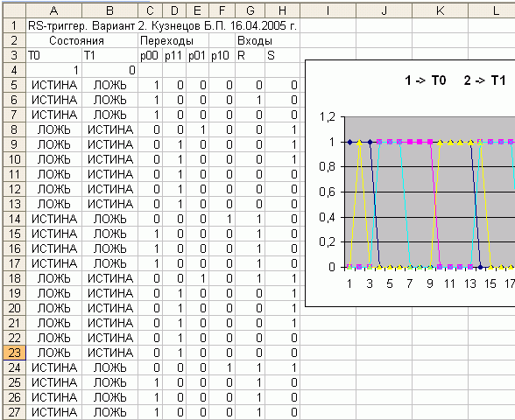Viewport: 515px width, 420px height.
Task: Select row 23 header
Action: 14,353
